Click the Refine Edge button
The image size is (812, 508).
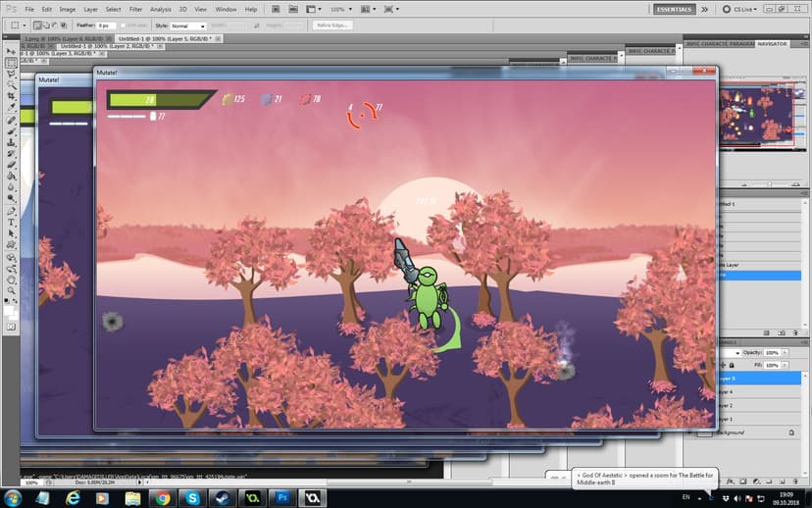coord(332,25)
